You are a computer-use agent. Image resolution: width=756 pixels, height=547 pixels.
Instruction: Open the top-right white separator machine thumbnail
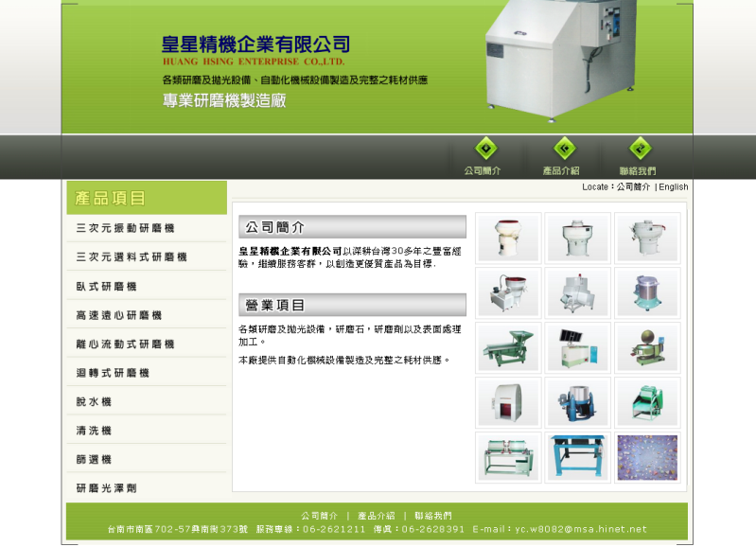click(x=647, y=238)
